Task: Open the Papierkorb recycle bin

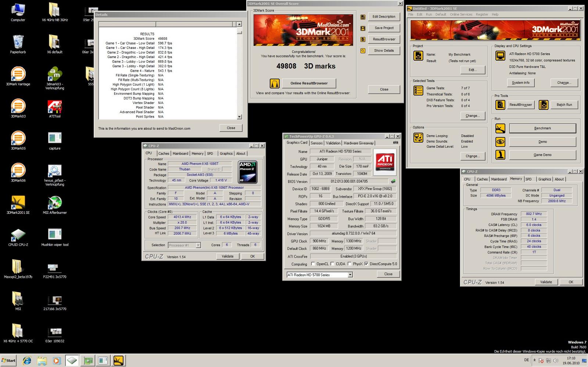Action: 18,44
